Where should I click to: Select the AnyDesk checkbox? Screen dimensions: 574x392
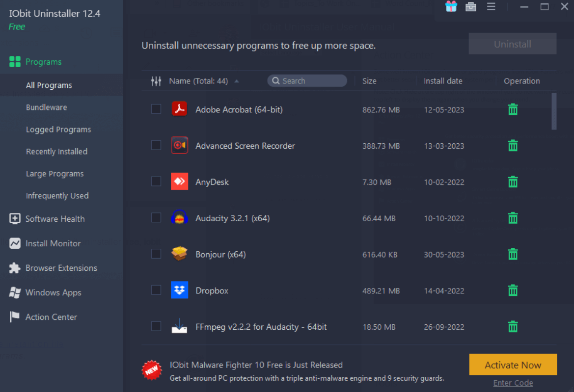pyautogui.click(x=156, y=182)
